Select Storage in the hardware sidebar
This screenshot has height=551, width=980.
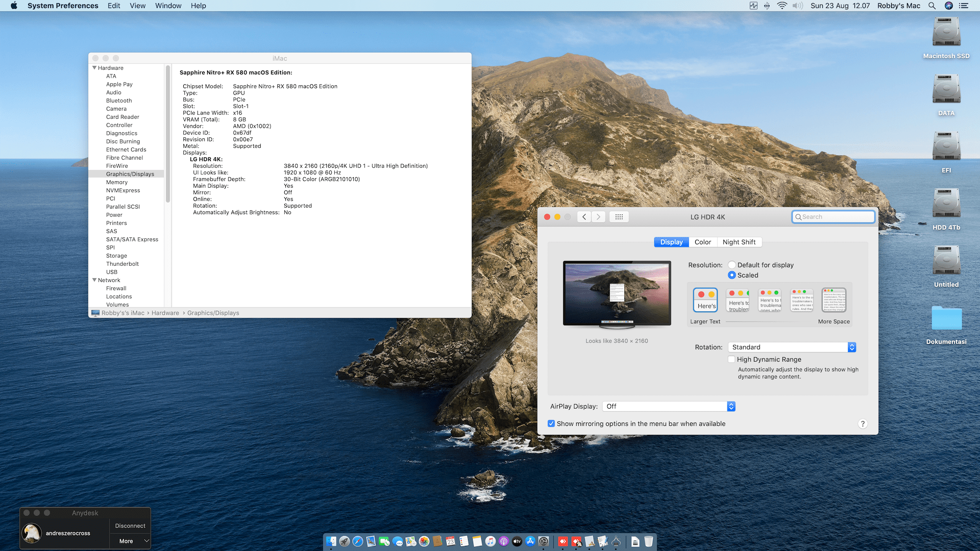tap(116, 256)
